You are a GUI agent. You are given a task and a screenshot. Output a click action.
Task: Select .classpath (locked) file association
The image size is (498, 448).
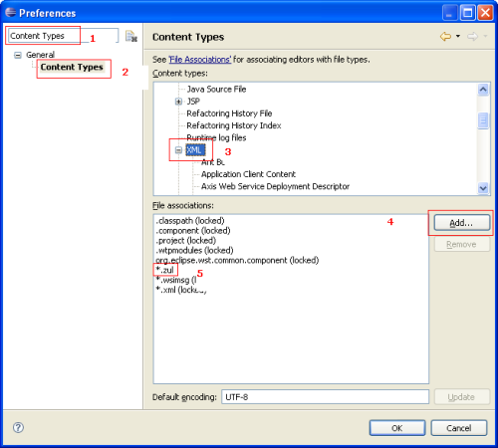pos(190,221)
